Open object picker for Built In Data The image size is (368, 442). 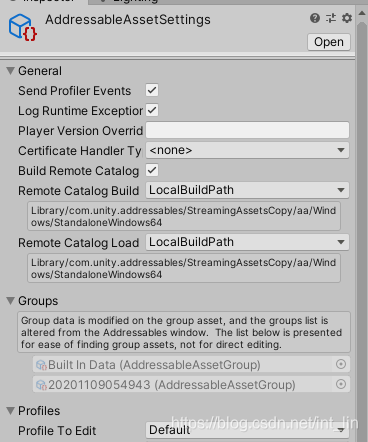pos(341,364)
